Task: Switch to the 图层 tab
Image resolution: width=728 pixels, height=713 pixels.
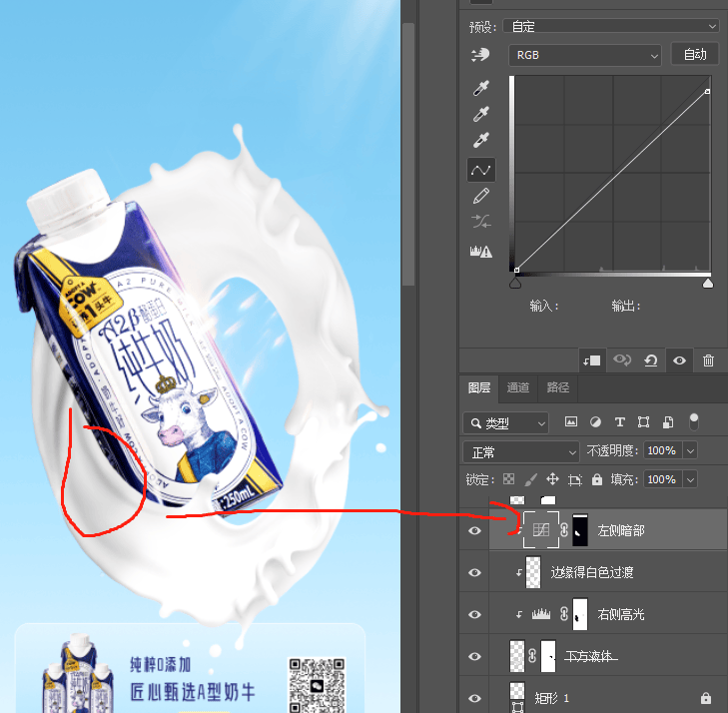Action: [478, 388]
